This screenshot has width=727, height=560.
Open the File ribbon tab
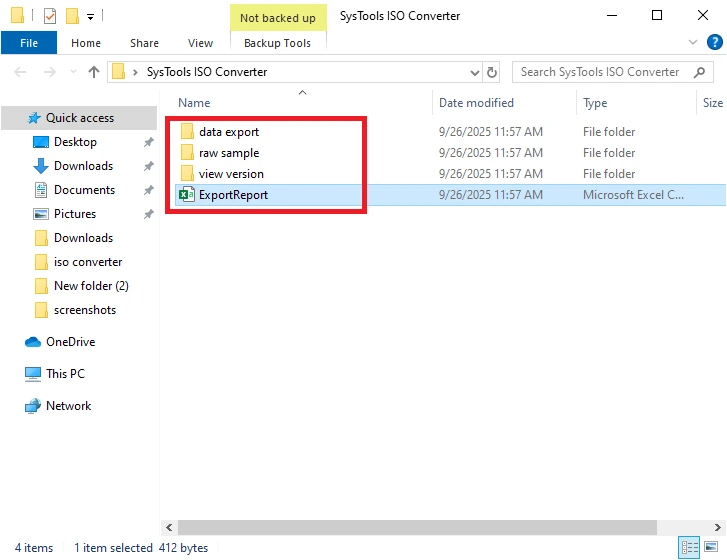click(x=29, y=43)
